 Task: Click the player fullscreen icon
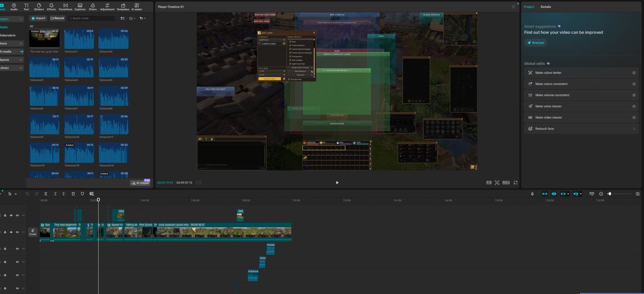tap(515, 182)
